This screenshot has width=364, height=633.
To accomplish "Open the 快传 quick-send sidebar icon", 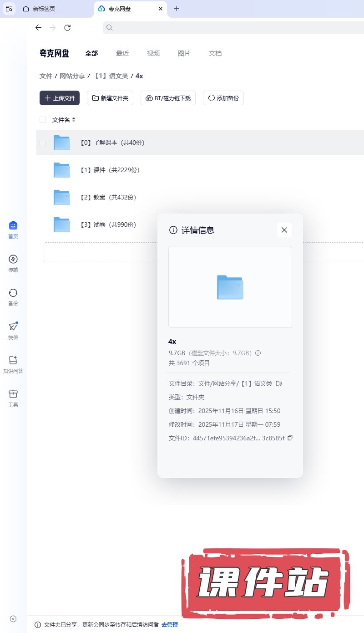I will pyautogui.click(x=13, y=327).
